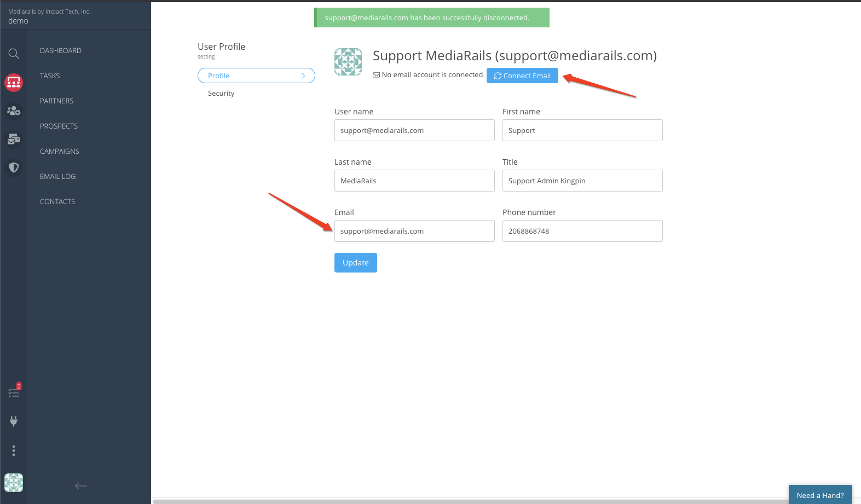Image resolution: width=861 pixels, height=504 pixels.
Task: Open the checklist icon with badge 2
Action: pos(14,392)
